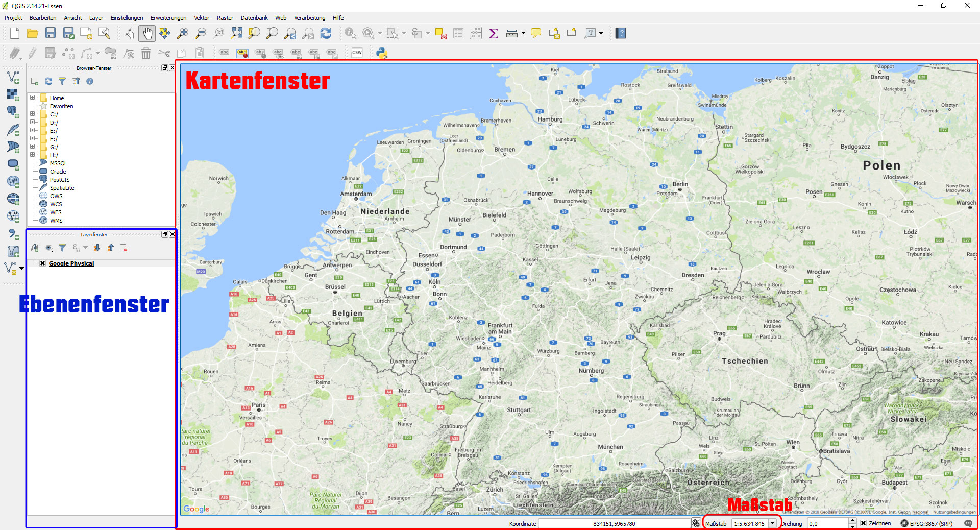This screenshot has width=980, height=530.
Task: Select WMS in the browser tree
Action: tap(56, 221)
